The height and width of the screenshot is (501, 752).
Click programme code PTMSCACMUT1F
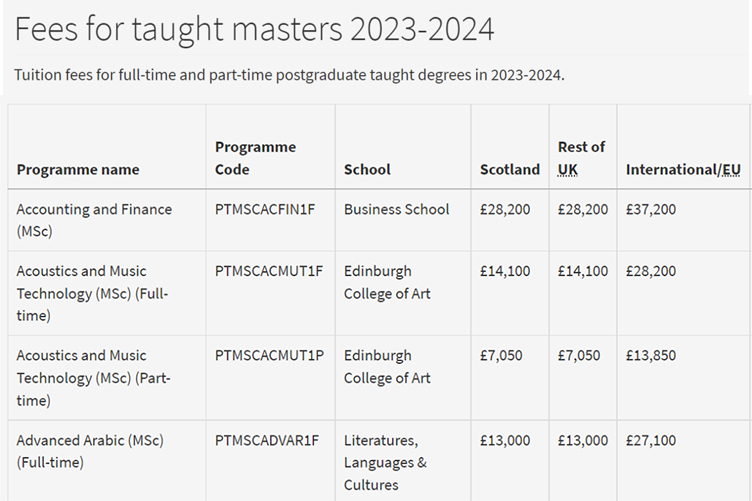(x=270, y=271)
